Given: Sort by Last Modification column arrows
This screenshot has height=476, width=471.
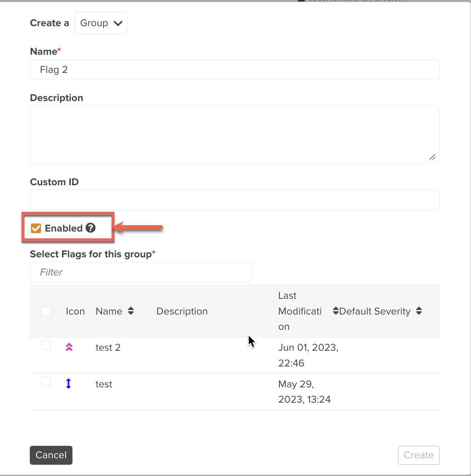Looking at the screenshot, I should coord(335,311).
